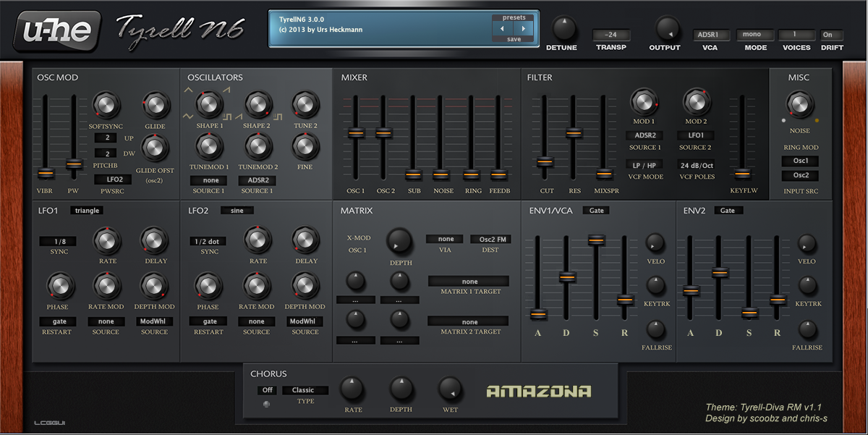Click the ENV2 KEYTRK knob

pos(808,286)
